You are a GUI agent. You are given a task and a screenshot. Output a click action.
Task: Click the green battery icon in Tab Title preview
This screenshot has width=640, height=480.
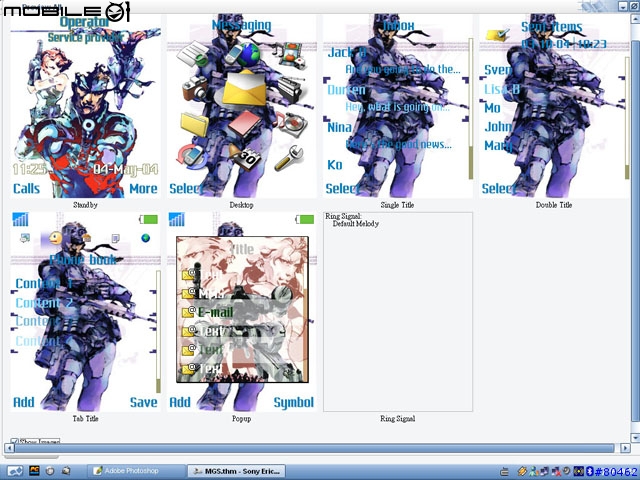148,220
